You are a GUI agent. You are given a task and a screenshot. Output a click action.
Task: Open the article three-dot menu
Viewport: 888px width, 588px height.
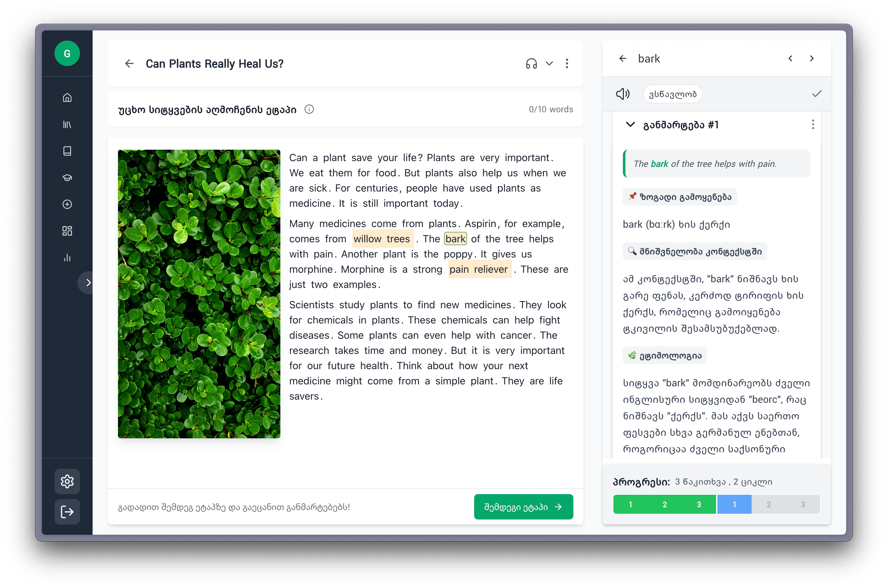(567, 64)
